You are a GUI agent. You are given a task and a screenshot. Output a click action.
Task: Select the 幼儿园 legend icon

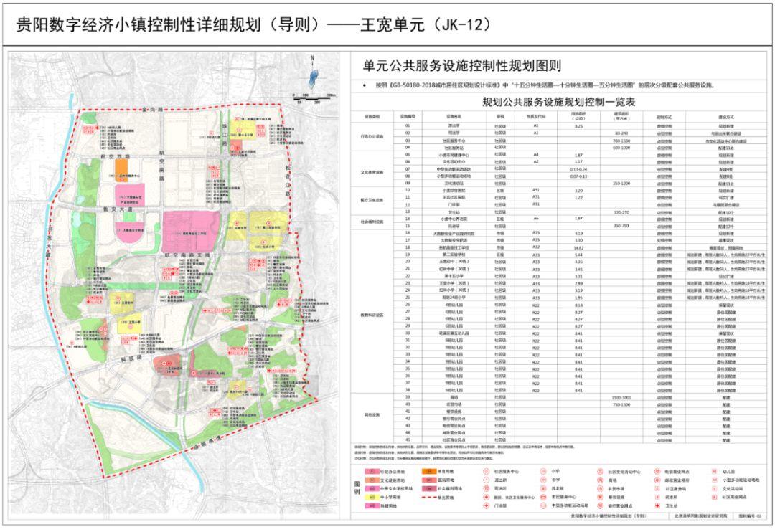[x=715, y=472]
